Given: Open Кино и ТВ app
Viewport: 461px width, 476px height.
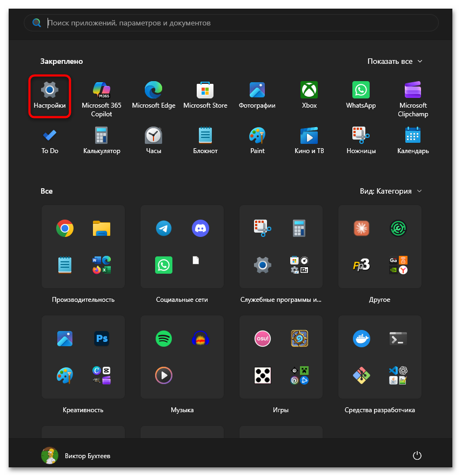Looking at the screenshot, I should [309, 141].
